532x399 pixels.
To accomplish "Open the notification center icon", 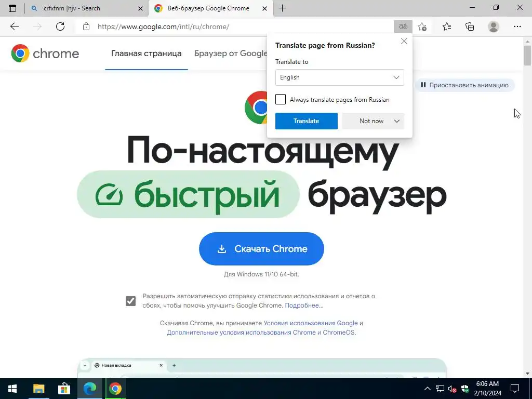I will tap(515, 389).
